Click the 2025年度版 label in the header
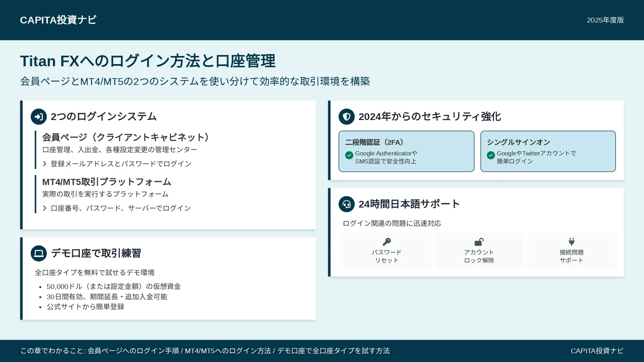 [605, 20]
